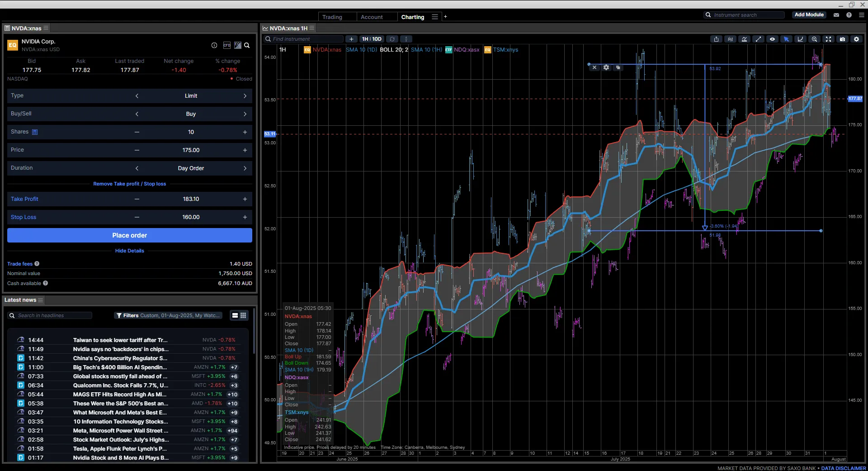Open help question mark icon in top bar
868x471 pixels.
click(849, 15)
